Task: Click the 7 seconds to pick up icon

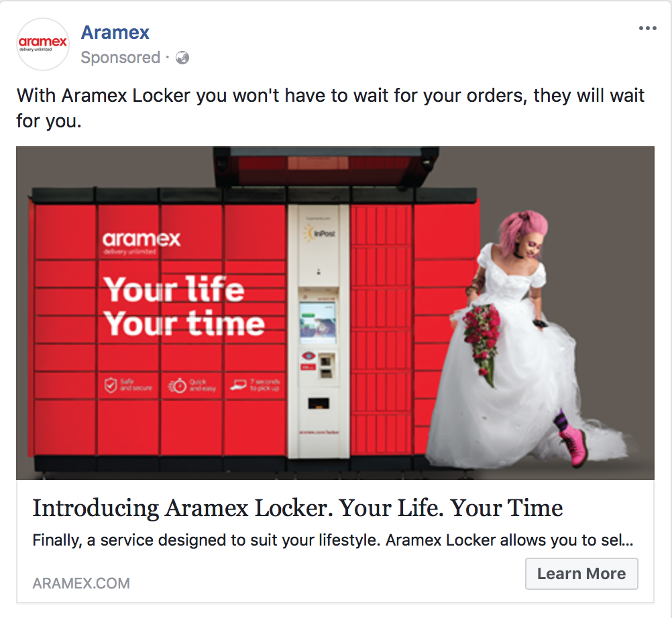Action: (238, 385)
